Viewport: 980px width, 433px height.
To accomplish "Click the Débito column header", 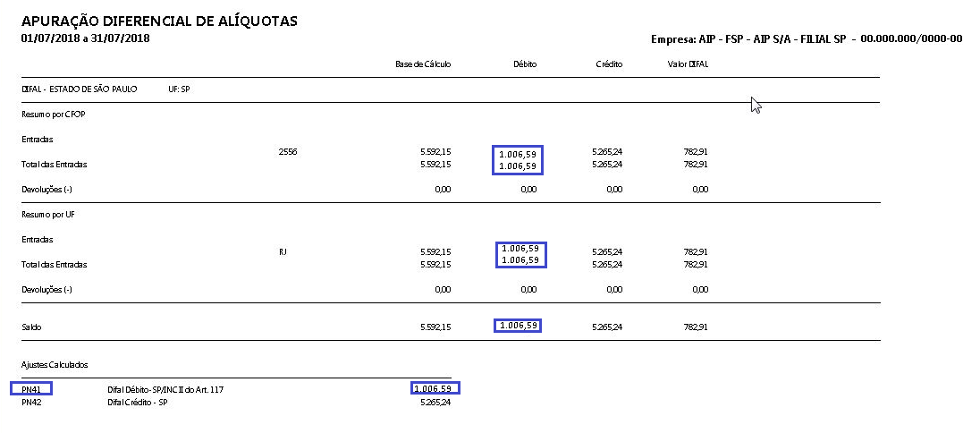I will pyautogui.click(x=525, y=64).
